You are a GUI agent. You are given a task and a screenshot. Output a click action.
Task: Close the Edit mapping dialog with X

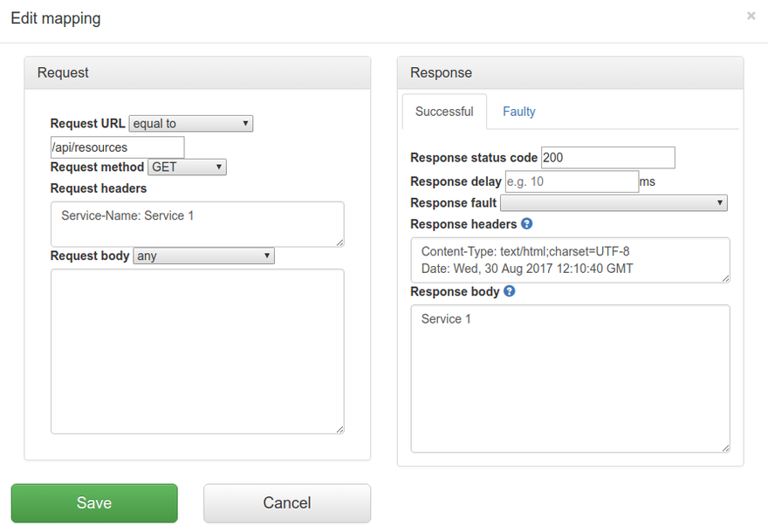tap(751, 16)
